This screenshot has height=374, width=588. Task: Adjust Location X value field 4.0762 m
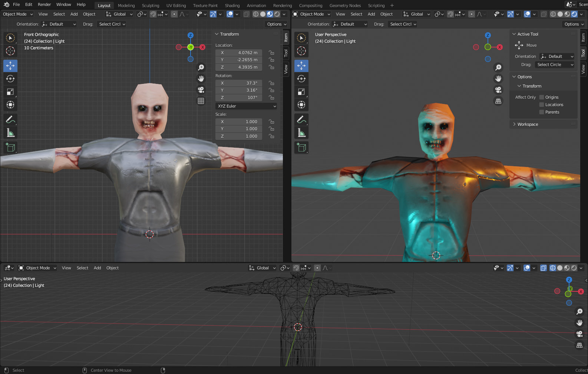pyautogui.click(x=239, y=53)
